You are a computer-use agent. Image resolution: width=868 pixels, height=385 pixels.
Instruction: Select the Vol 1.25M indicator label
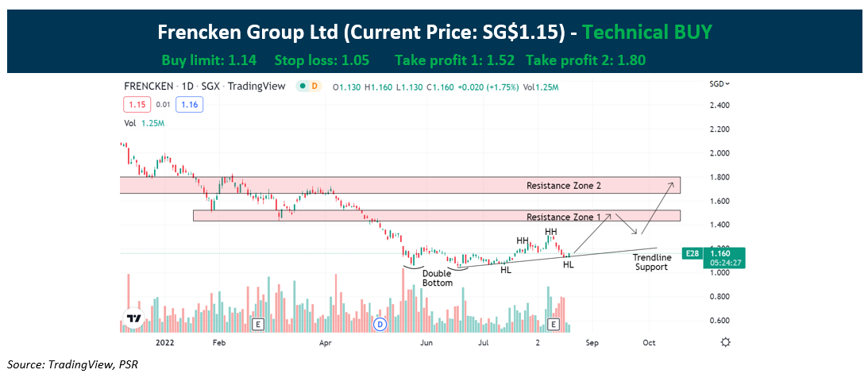pos(144,123)
